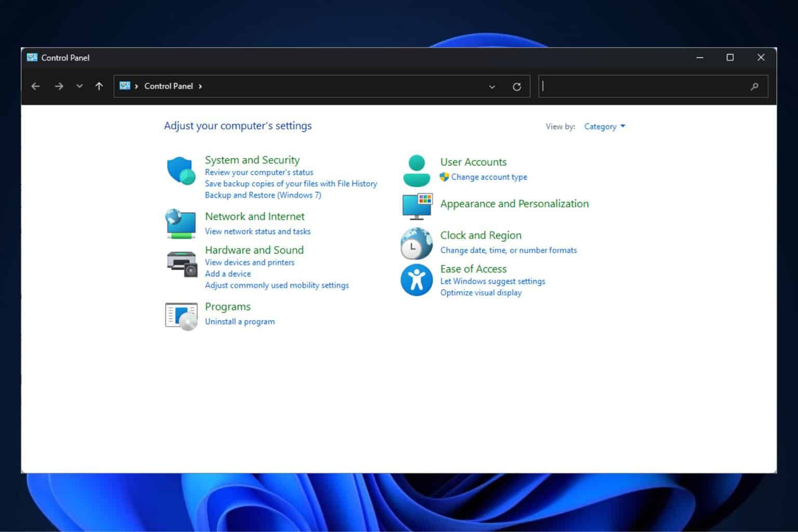Open User Accounts category heading
798x532 pixels.
pos(473,162)
